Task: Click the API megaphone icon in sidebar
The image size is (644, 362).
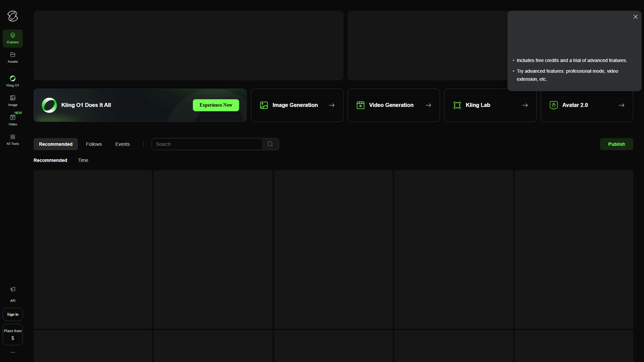Action: tap(12, 289)
